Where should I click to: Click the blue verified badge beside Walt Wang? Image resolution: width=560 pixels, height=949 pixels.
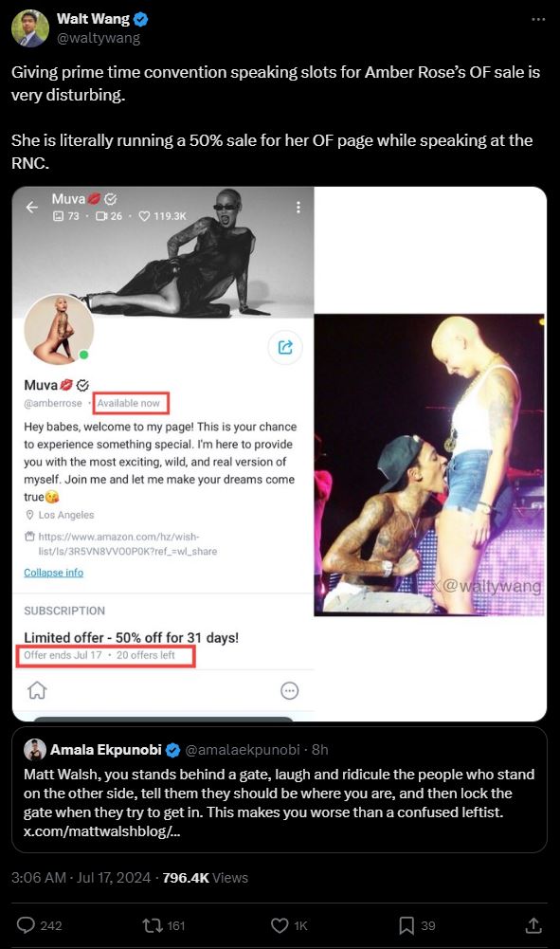[141, 19]
